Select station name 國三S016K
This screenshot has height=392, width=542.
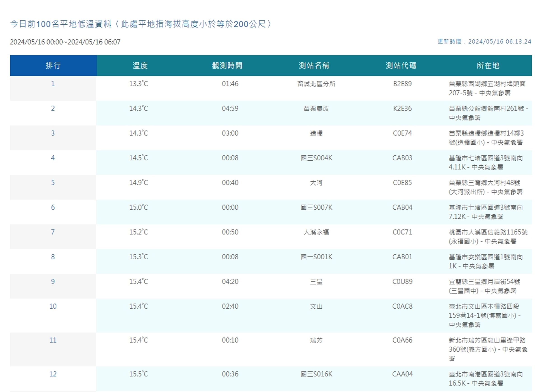click(316, 374)
